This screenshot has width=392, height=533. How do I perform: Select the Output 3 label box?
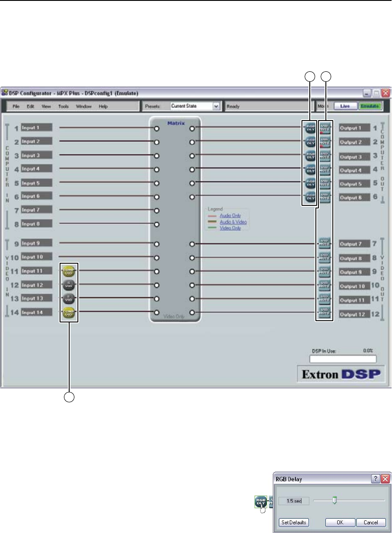(354, 157)
